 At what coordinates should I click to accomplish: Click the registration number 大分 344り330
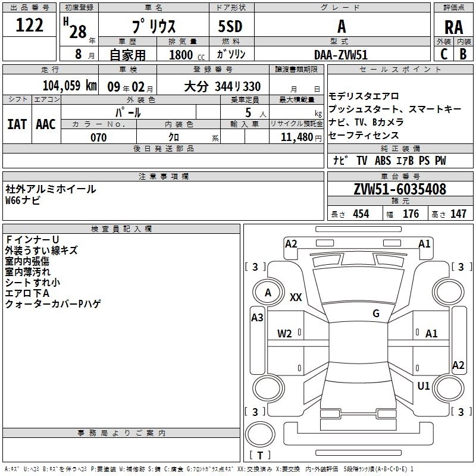[222, 86]
